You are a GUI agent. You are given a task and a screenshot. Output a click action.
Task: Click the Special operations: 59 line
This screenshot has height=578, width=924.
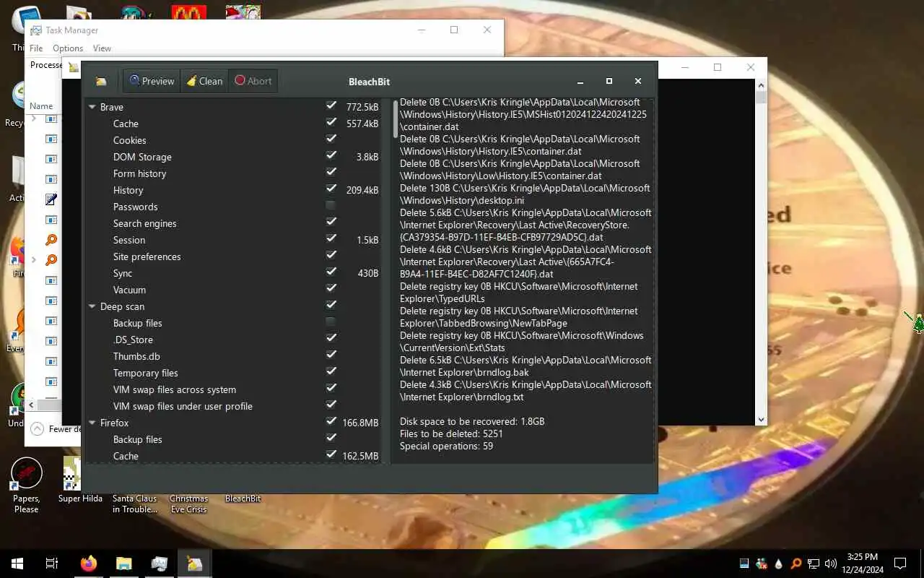coord(446,446)
